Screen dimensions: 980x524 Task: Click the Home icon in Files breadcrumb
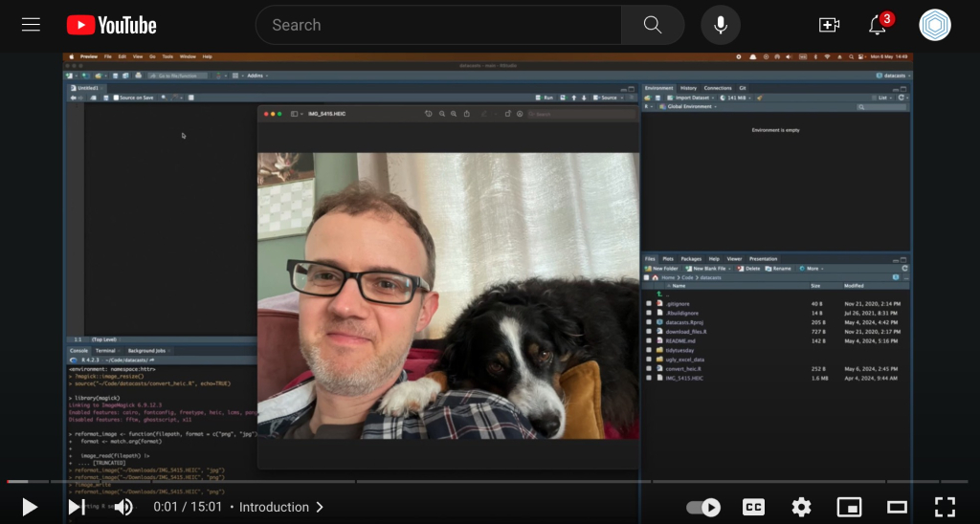click(x=655, y=277)
